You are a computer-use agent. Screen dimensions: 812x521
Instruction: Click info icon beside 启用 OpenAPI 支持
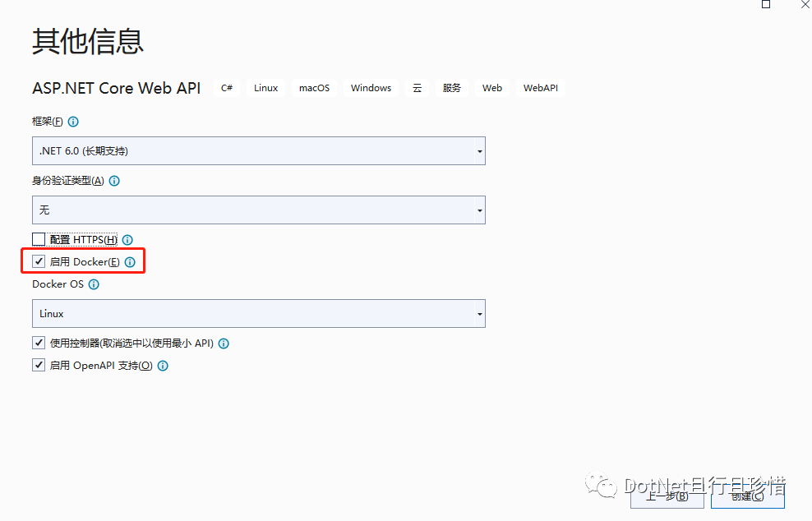click(x=163, y=366)
